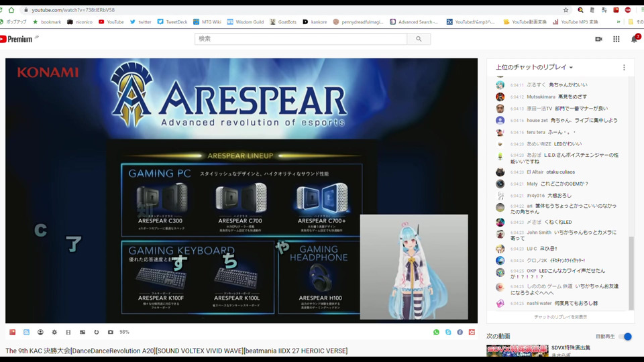
Task: Click the user profile circle icon below video
Action: [x=40, y=332]
